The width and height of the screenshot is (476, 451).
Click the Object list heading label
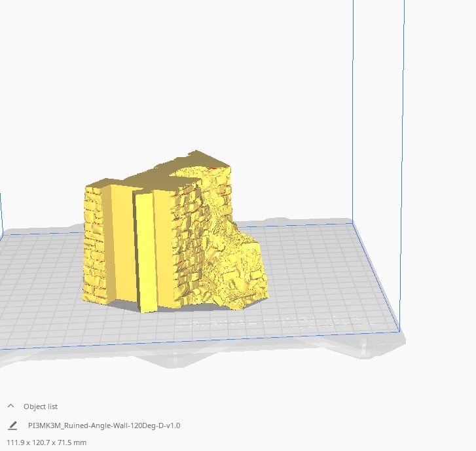tap(41, 406)
